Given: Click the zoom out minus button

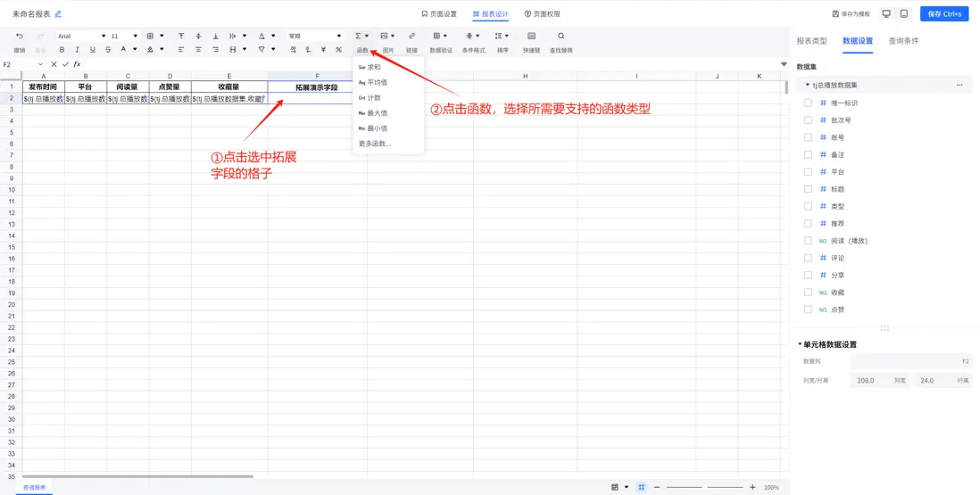Looking at the screenshot, I should click(657, 487).
